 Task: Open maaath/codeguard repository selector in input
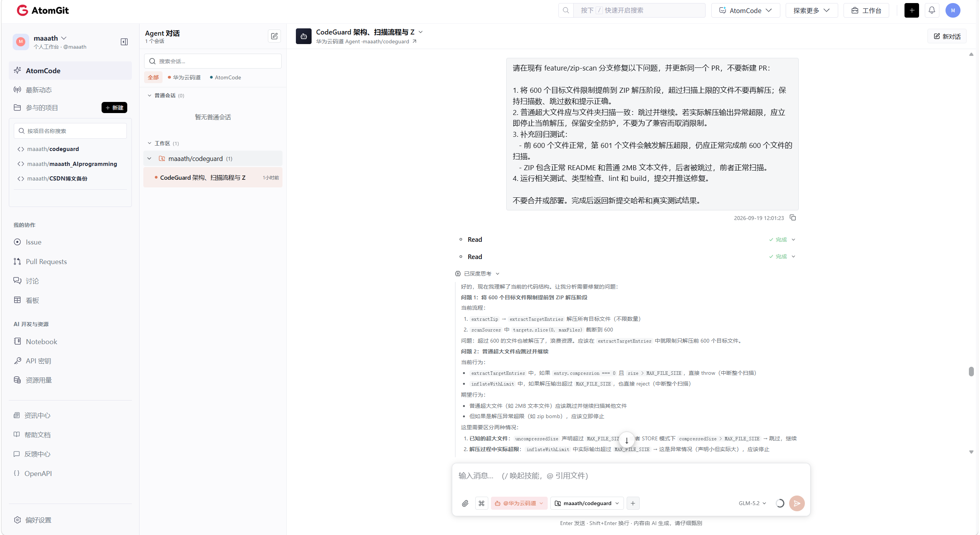pyautogui.click(x=587, y=503)
